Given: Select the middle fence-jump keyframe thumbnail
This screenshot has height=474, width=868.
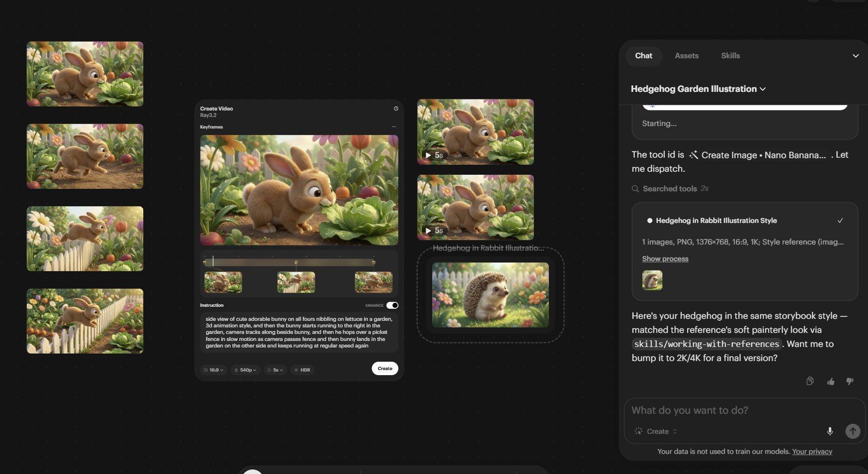Looking at the screenshot, I should tap(296, 282).
